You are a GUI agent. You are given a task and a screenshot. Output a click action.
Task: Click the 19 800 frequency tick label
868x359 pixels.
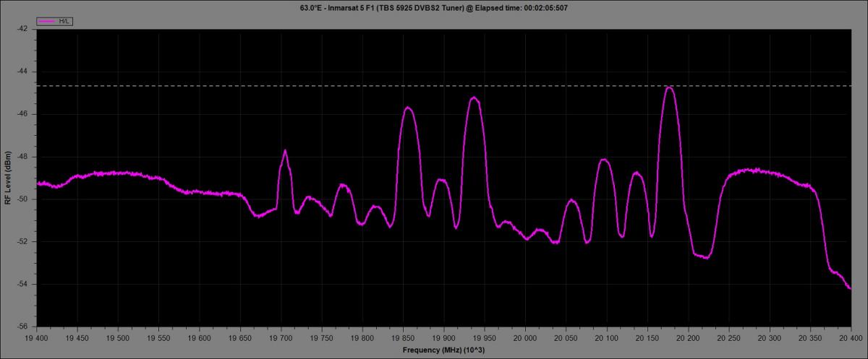pos(362,337)
